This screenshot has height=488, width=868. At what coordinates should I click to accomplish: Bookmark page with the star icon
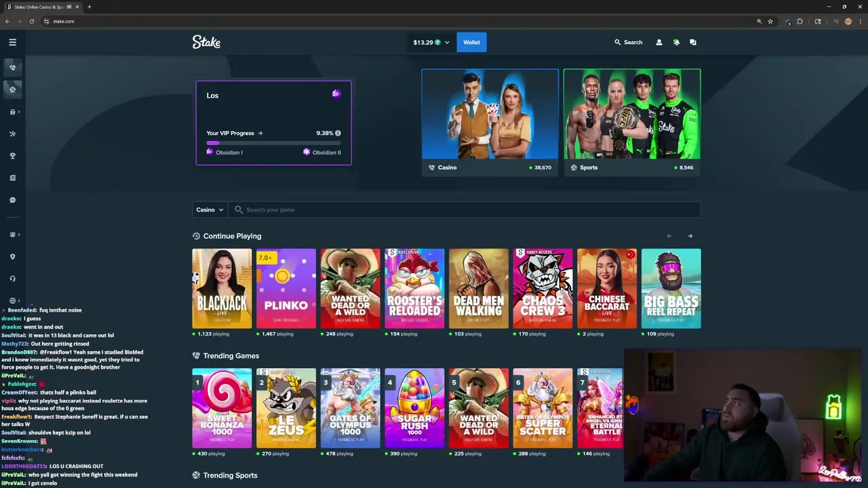pos(770,21)
